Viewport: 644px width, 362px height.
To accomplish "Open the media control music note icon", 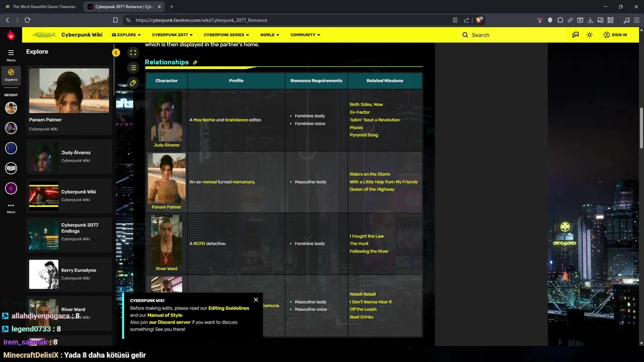I will 626,20.
